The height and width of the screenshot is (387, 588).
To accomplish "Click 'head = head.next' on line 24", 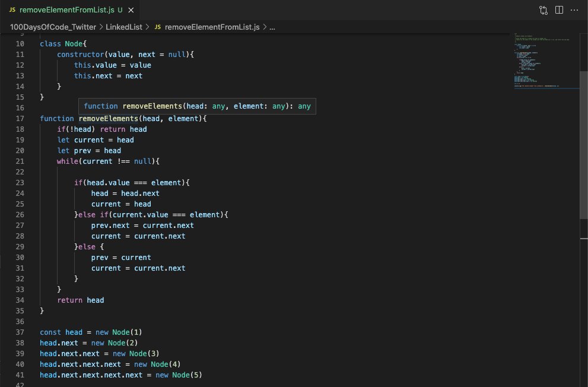I will (125, 193).
